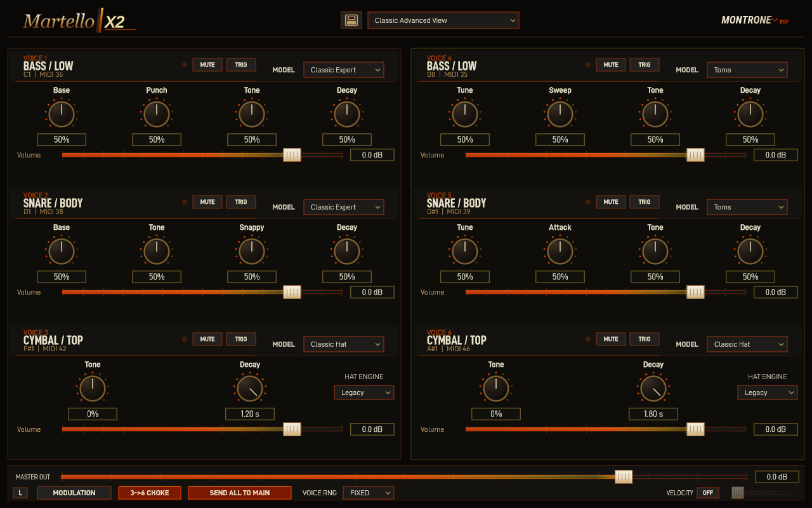This screenshot has width=812, height=508.
Task: Trigger Voice 2 with TRIG button
Action: click(241, 202)
